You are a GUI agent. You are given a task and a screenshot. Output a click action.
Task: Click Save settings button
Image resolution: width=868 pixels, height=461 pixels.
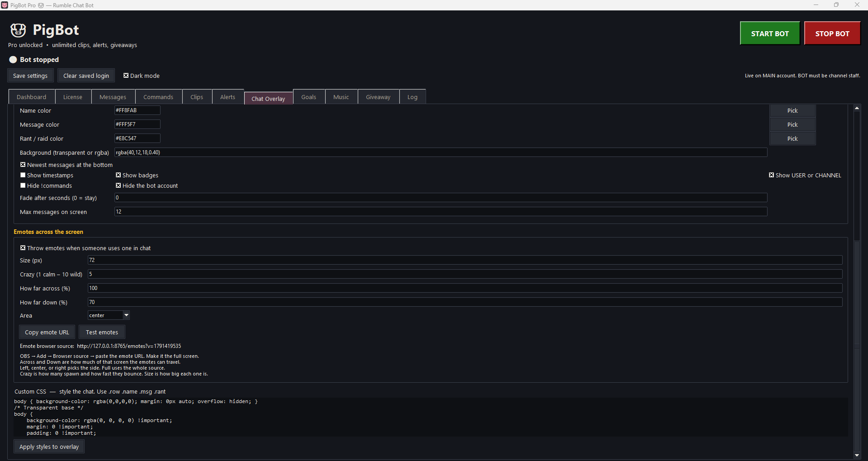click(30, 76)
